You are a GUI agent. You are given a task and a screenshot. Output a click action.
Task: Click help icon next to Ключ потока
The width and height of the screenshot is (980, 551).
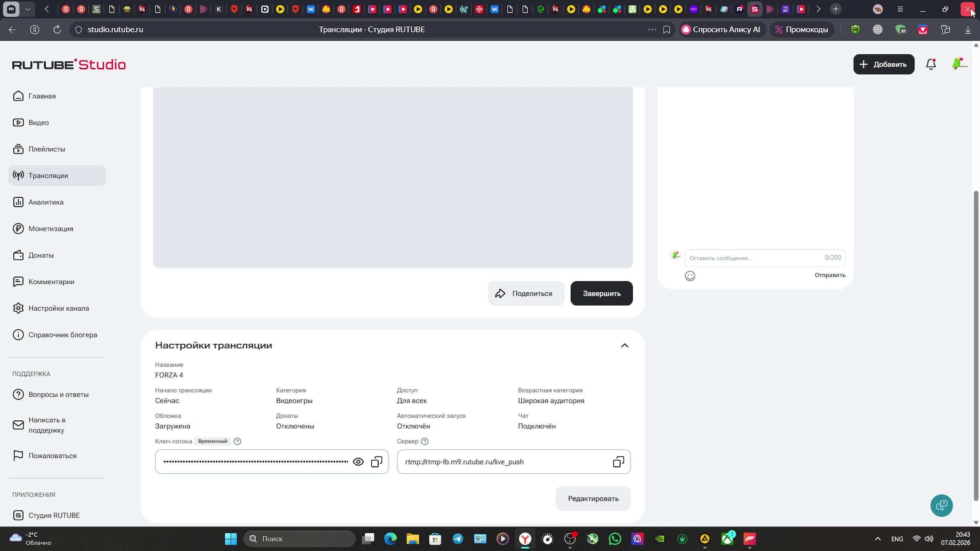(237, 441)
